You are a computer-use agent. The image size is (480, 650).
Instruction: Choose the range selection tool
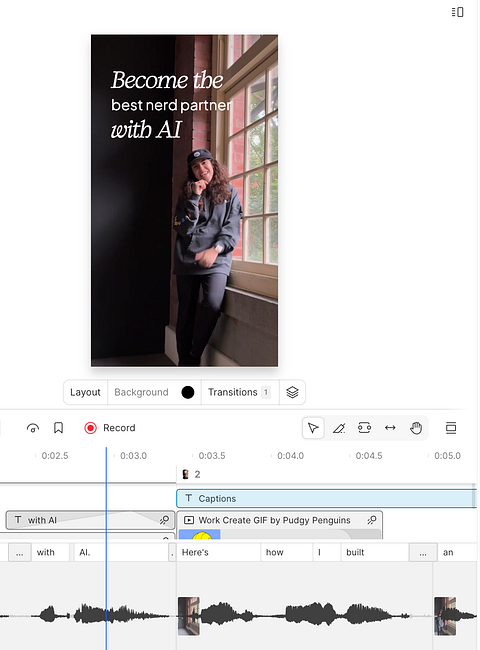click(364, 427)
